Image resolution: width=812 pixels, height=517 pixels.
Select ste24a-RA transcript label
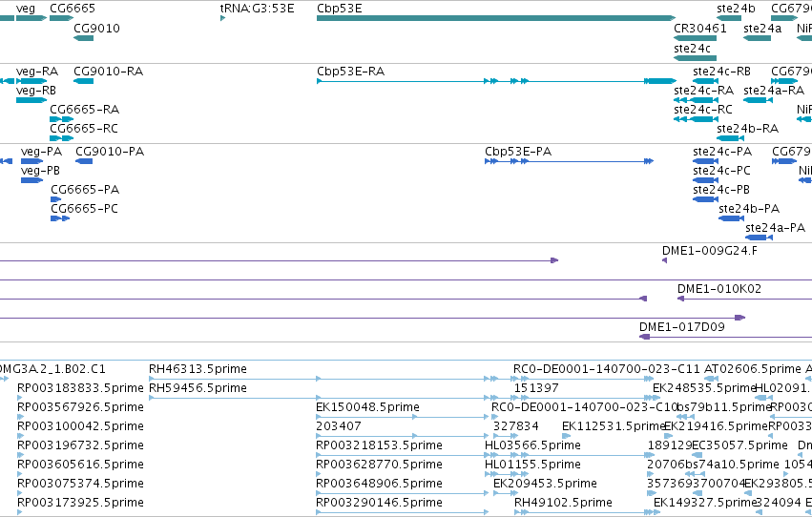coord(774,90)
